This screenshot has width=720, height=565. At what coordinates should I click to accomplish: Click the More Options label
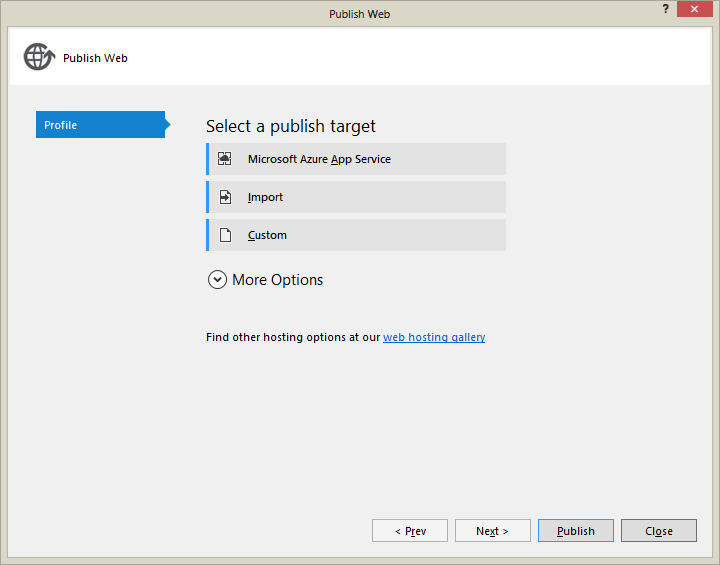tap(277, 280)
